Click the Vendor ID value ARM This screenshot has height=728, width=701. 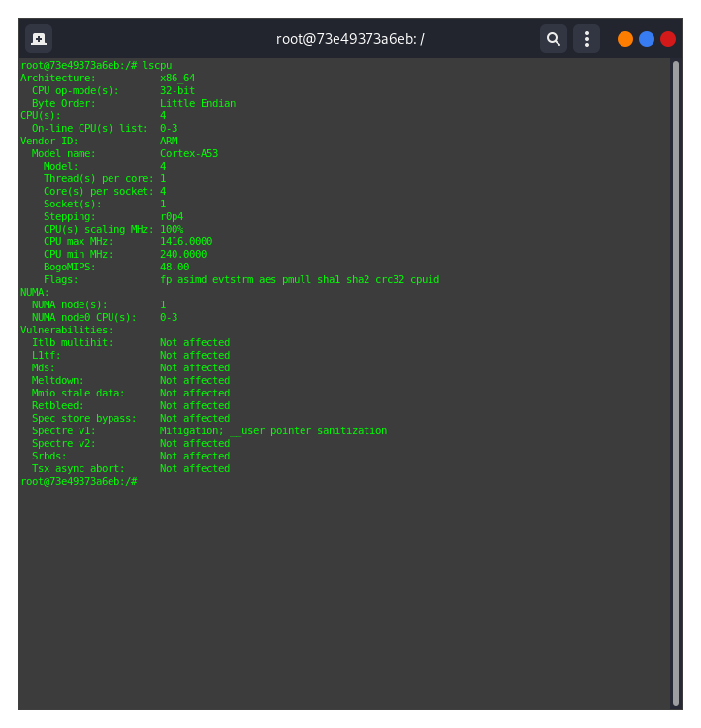169,141
